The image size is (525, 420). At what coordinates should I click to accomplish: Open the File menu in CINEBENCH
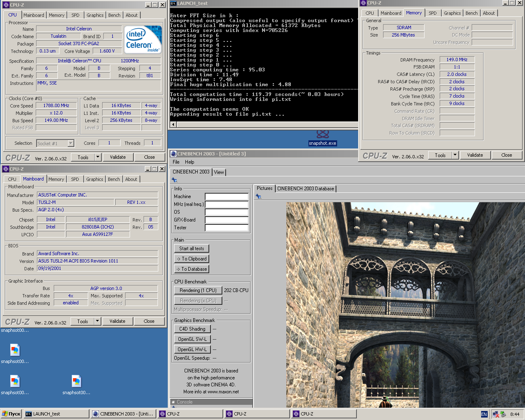(x=176, y=162)
